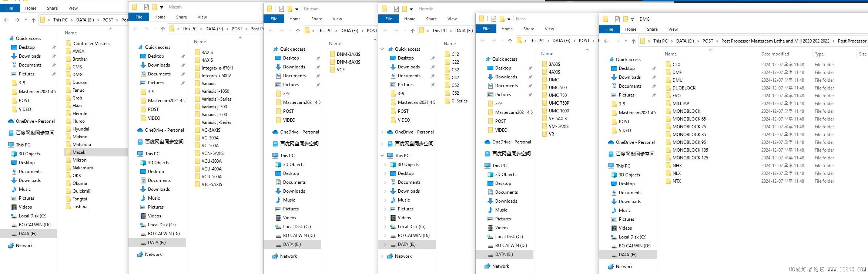
Task: Click Music icon in Mazak sidebar
Action: [x=143, y=198]
